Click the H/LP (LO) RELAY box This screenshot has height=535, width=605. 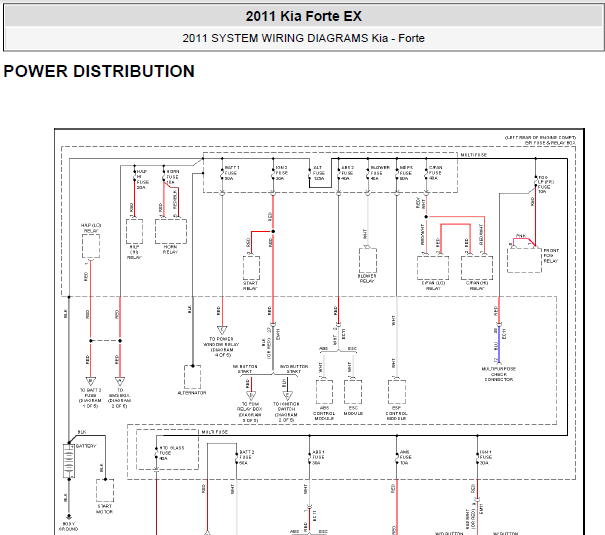pyautogui.click(x=91, y=246)
